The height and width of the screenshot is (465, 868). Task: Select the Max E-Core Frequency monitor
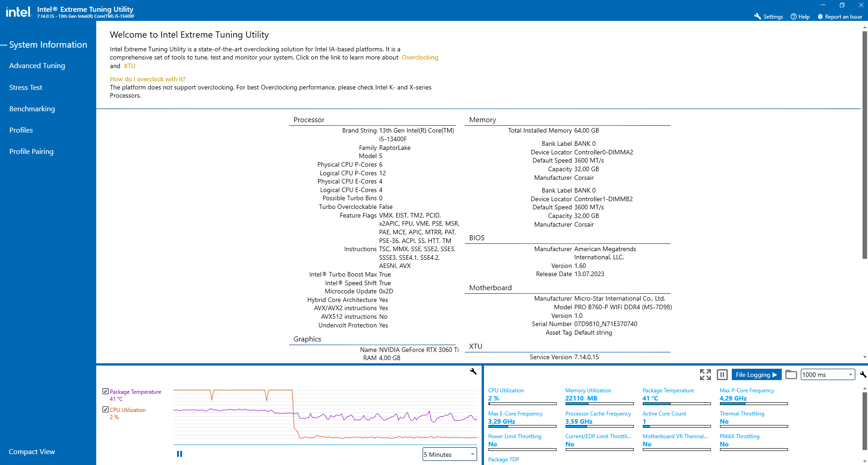[x=522, y=420]
